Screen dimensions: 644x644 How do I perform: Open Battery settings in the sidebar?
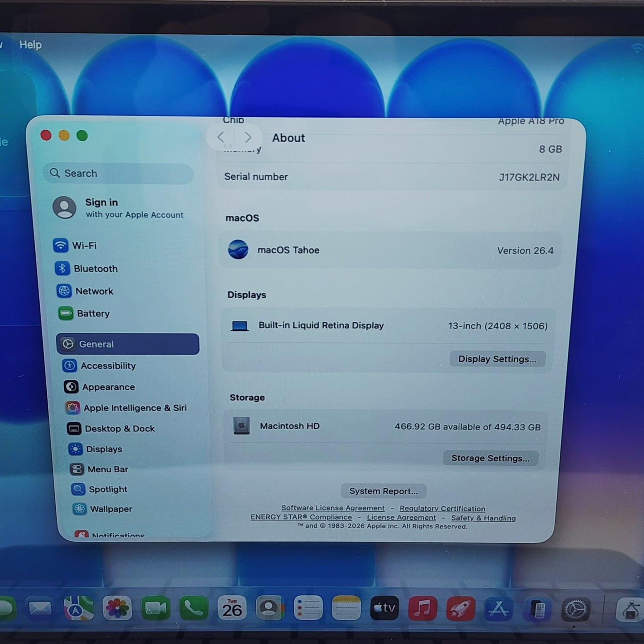tap(84, 313)
